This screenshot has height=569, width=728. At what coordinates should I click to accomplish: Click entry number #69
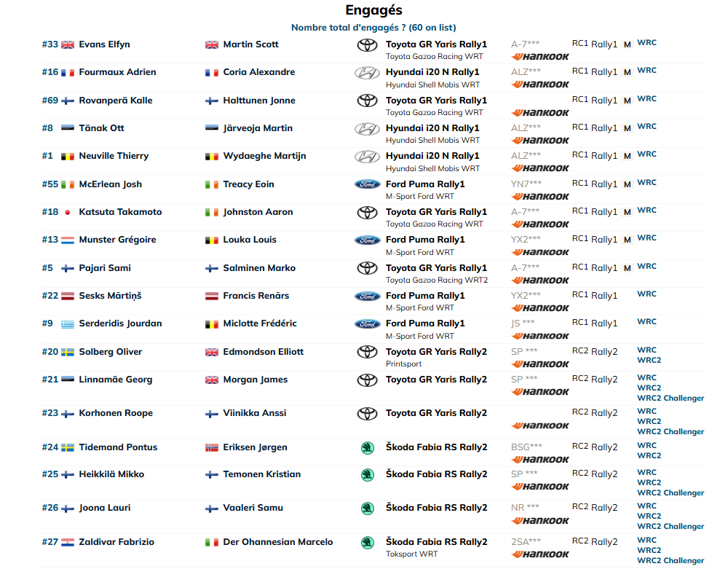(x=50, y=101)
